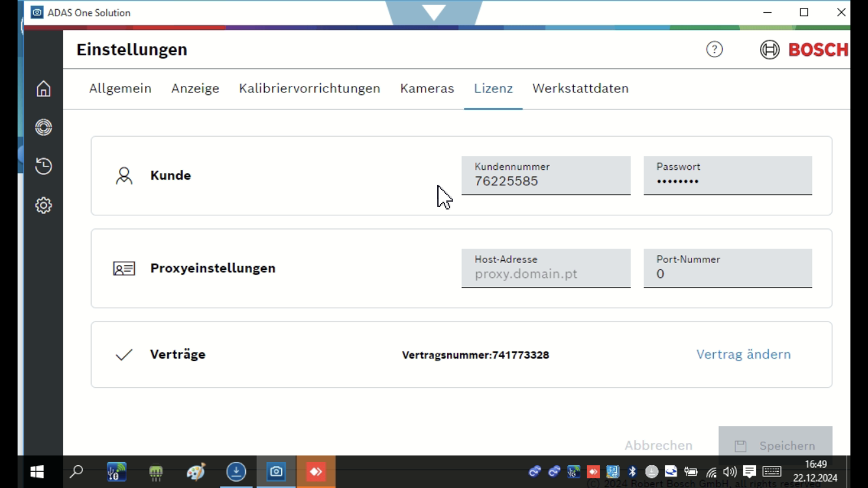Expand the top drop-down triangle handle
868x488 pixels.
coord(433,12)
